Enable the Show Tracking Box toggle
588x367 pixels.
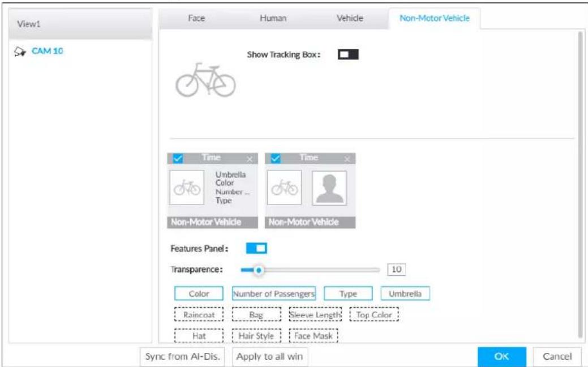348,54
